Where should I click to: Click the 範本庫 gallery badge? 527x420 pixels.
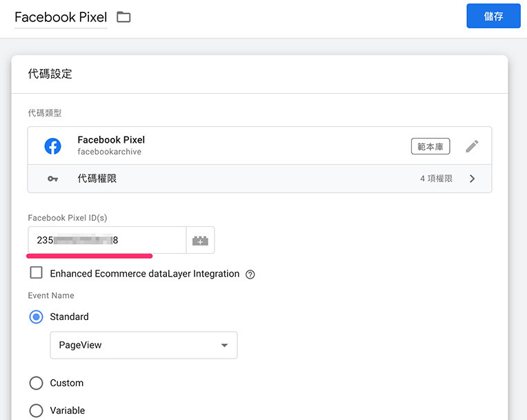430,146
